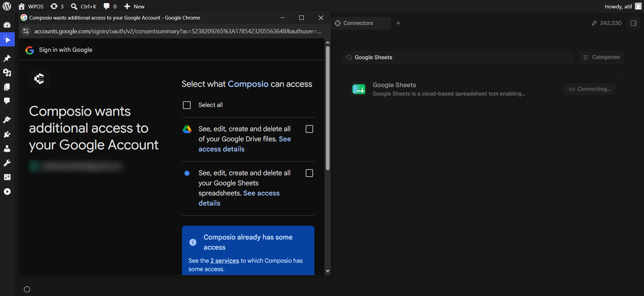The height and width of the screenshot is (296, 644).
Task: Click the Collapse menu play-circle icon
Action: [7, 192]
